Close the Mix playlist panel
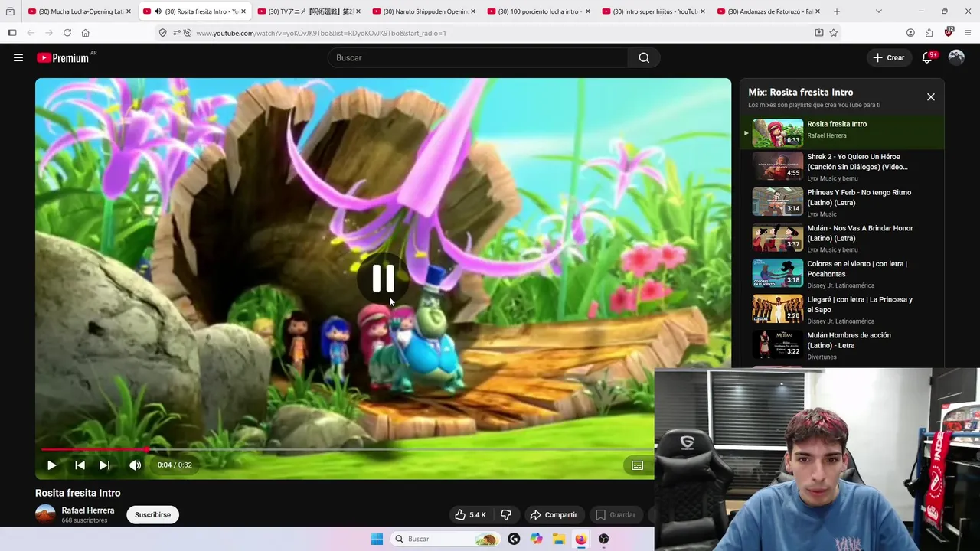The width and height of the screenshot is (980, 551). (931, 97)
